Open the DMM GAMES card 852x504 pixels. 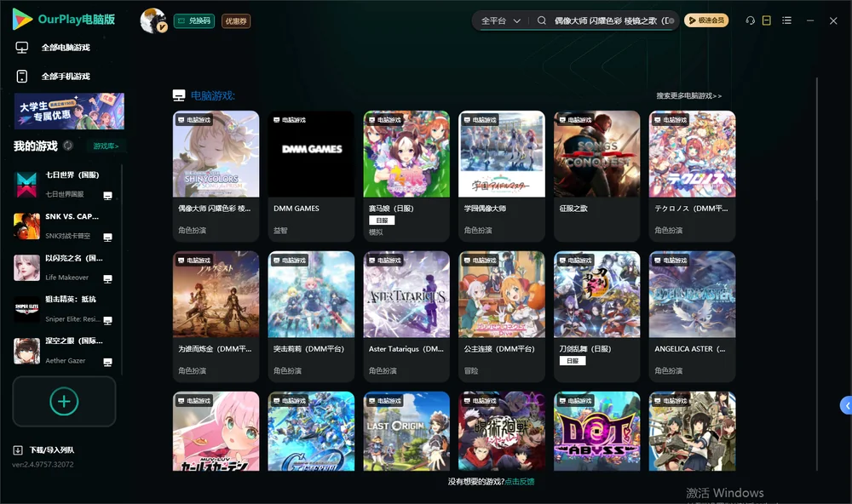click(311, 176)
